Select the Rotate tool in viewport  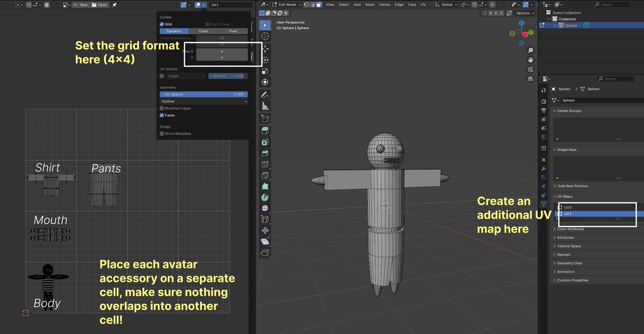(265, 60)
